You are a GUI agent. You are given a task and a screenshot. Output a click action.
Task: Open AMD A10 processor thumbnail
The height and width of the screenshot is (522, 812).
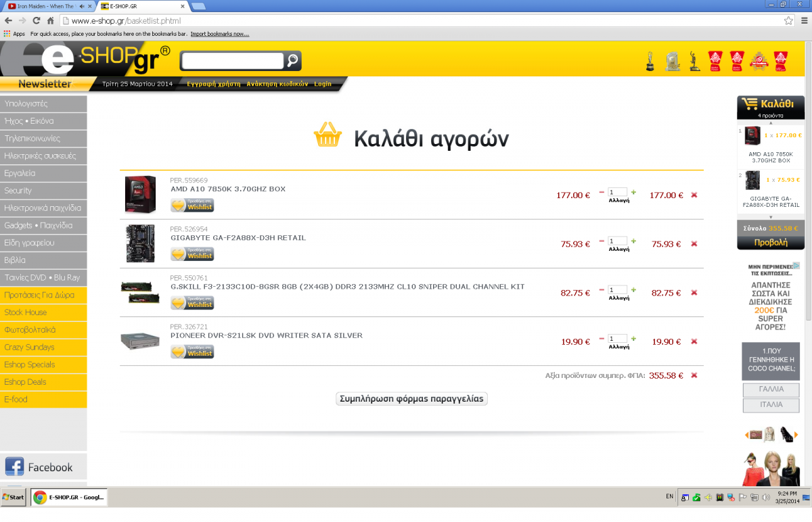point(140,195)
